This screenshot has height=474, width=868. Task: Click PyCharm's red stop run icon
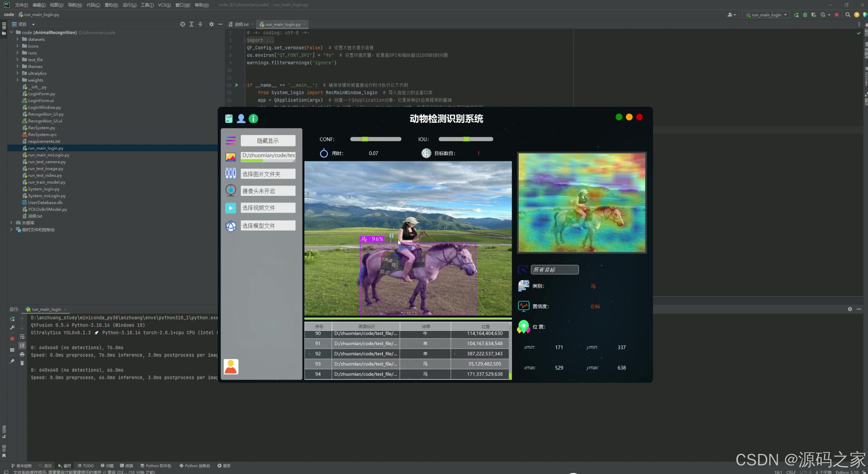pos(837,15)
